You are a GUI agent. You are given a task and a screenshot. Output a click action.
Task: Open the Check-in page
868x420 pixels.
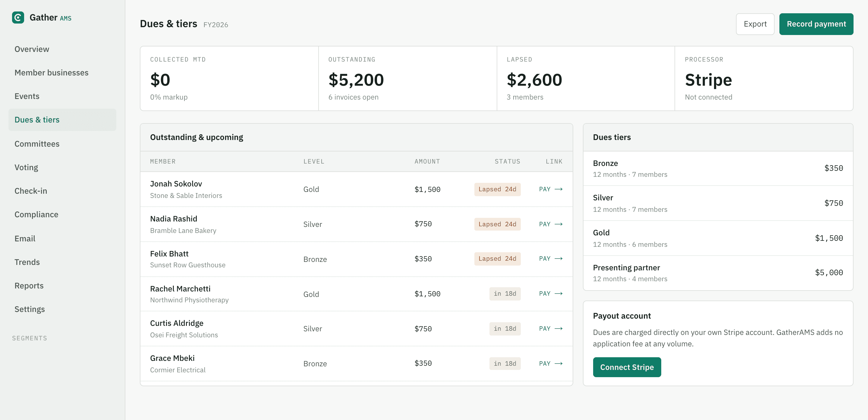(62, 191)
